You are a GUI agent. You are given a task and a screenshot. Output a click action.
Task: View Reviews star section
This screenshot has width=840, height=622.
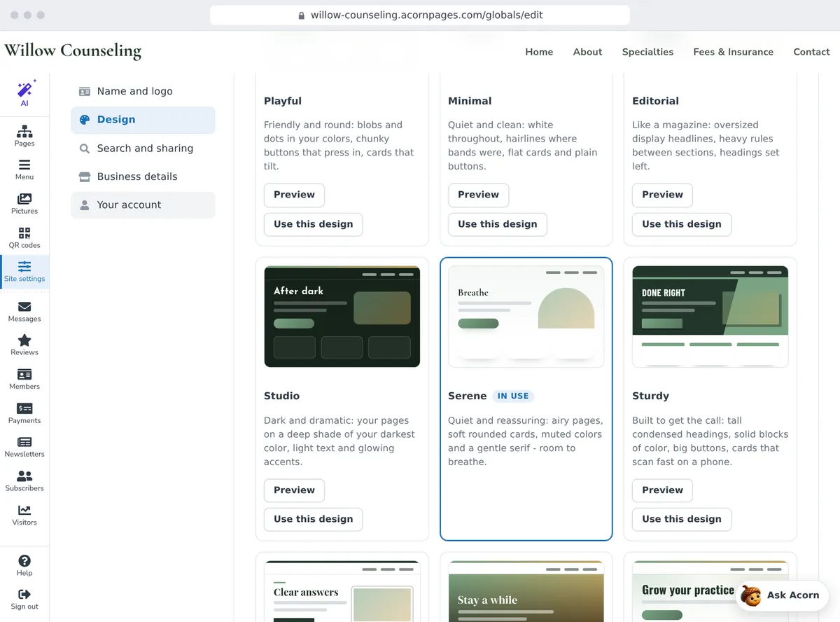tap(24, 345)
